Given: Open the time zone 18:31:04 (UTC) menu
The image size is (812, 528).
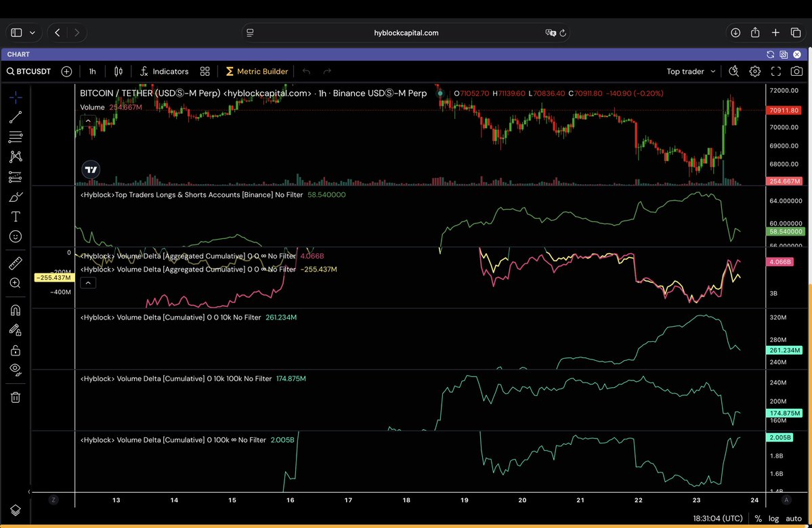Looking at the screenshot, I should click(x=718, y=518).
